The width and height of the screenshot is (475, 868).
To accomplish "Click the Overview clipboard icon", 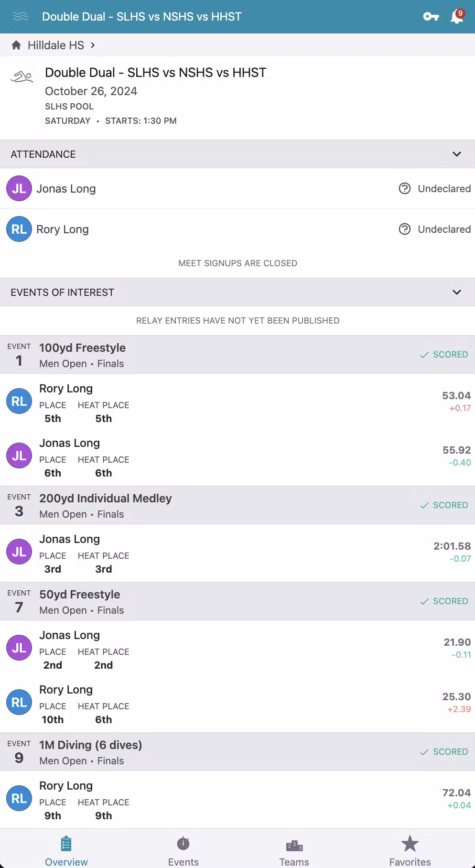I will tap(66, 844).
